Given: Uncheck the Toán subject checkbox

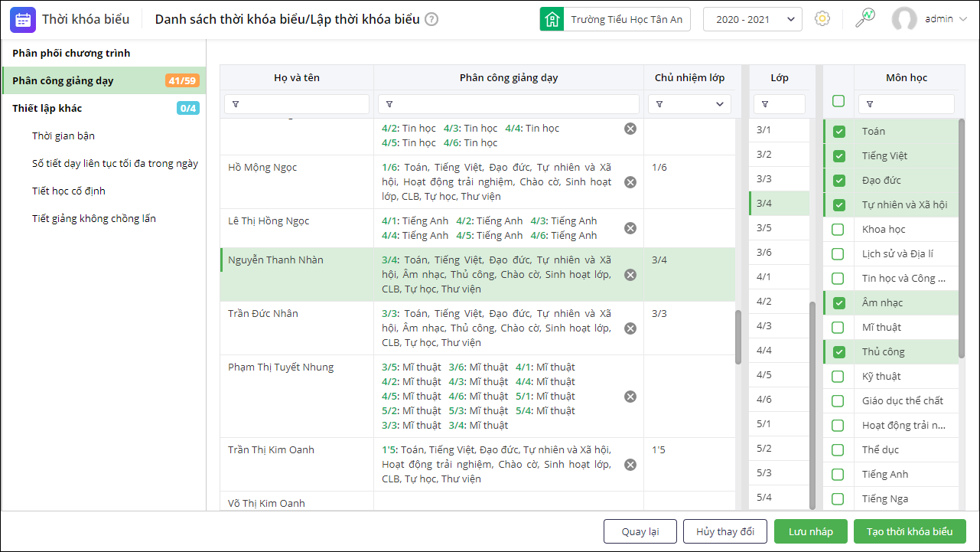Looking at the screenshot, I should pos(839,132).
